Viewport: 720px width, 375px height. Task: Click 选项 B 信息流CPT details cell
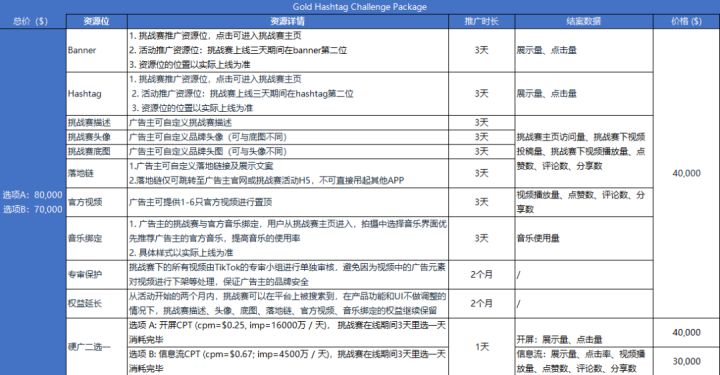point(288,361)
